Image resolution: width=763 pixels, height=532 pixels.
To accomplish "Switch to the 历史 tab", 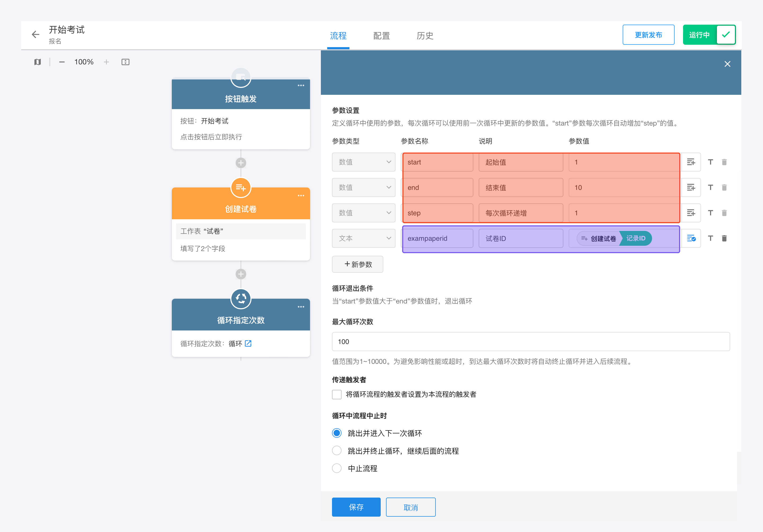I will (x=425, y=36).
